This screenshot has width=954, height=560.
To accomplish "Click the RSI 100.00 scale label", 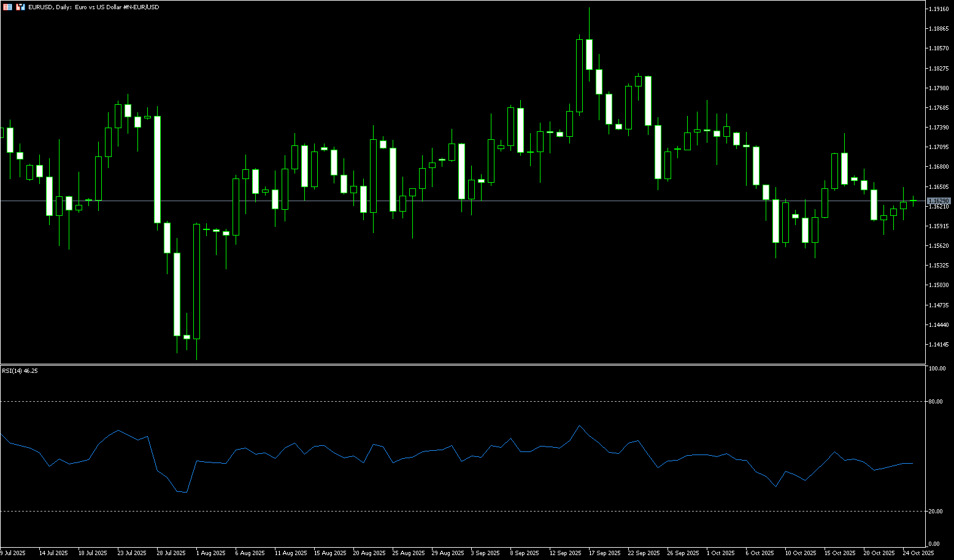I will (x=937, y=369).
